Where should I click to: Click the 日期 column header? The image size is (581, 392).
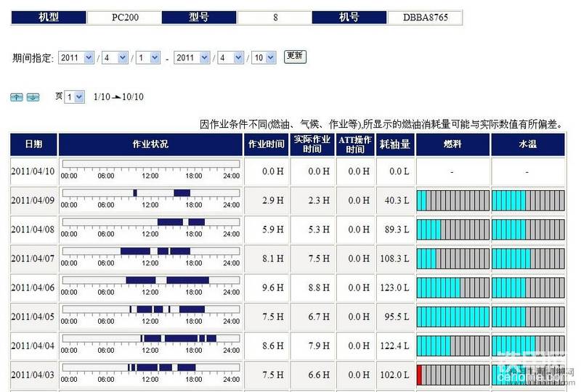(33, 144)
